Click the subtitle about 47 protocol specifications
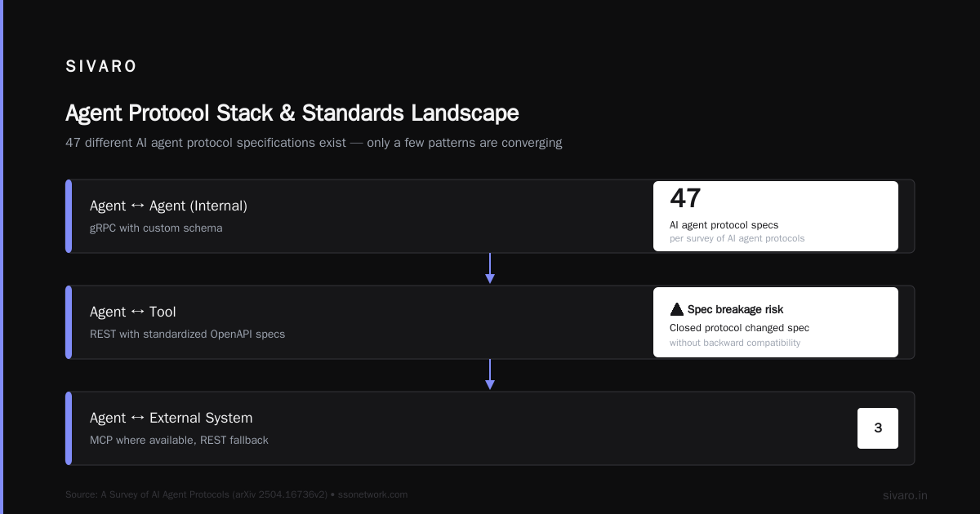This screenshot has height=514, width=980. coord(314,143)
